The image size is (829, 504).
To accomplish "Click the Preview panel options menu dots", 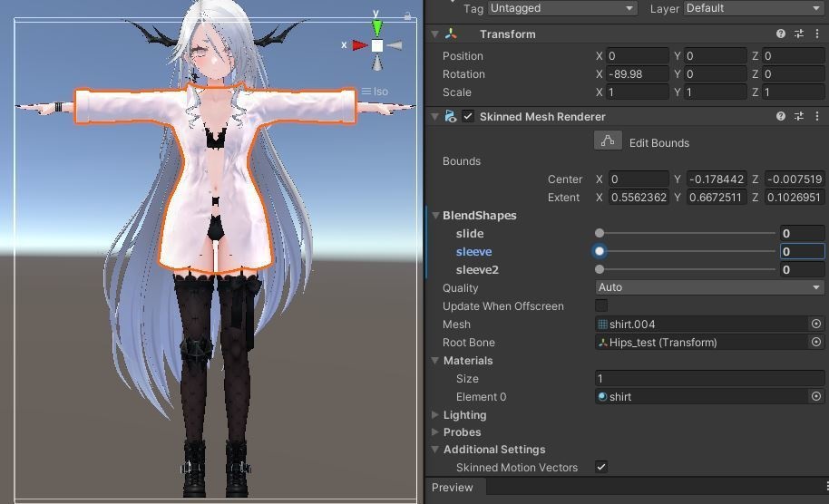I will 826,487.
